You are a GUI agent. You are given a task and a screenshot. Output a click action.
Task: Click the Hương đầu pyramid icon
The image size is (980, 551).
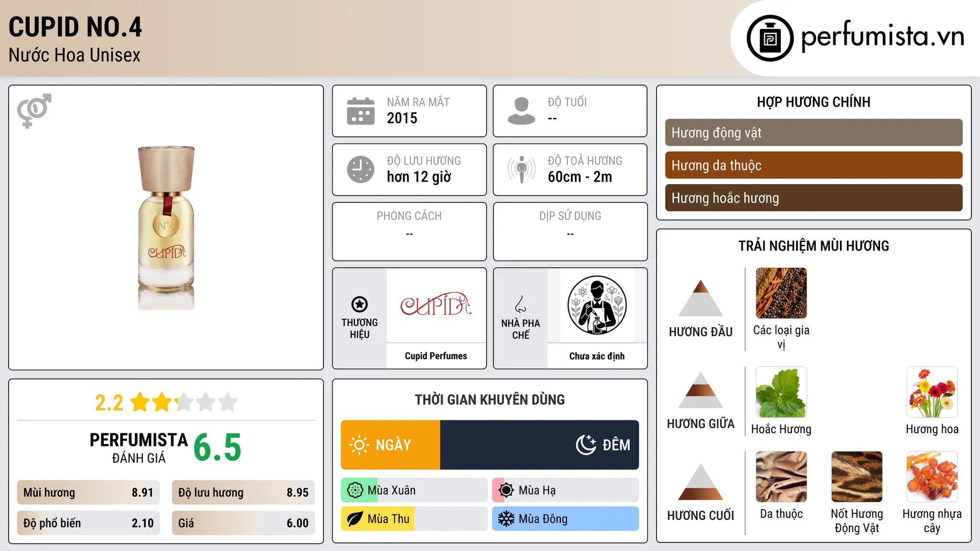point(701,298)
